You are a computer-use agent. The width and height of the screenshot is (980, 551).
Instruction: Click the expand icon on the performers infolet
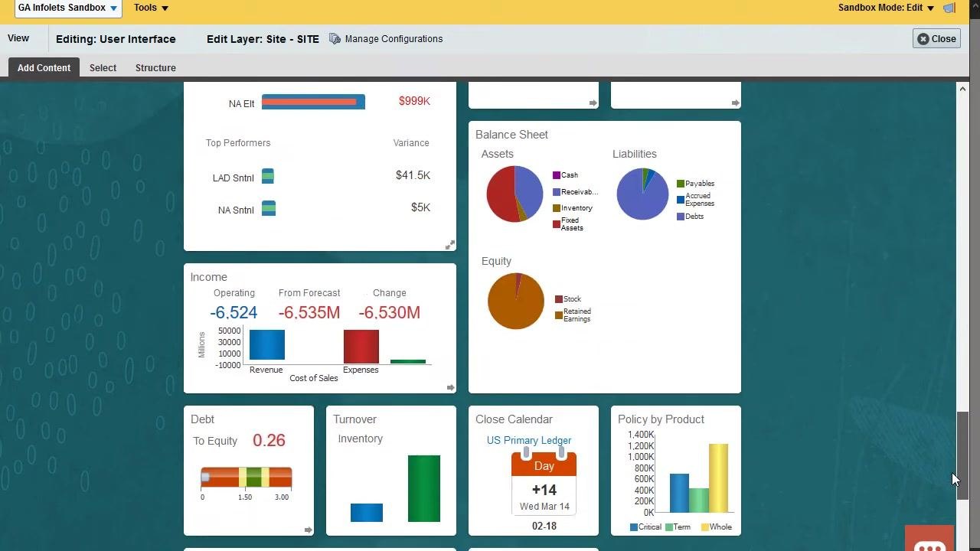[x=450, y=245]
